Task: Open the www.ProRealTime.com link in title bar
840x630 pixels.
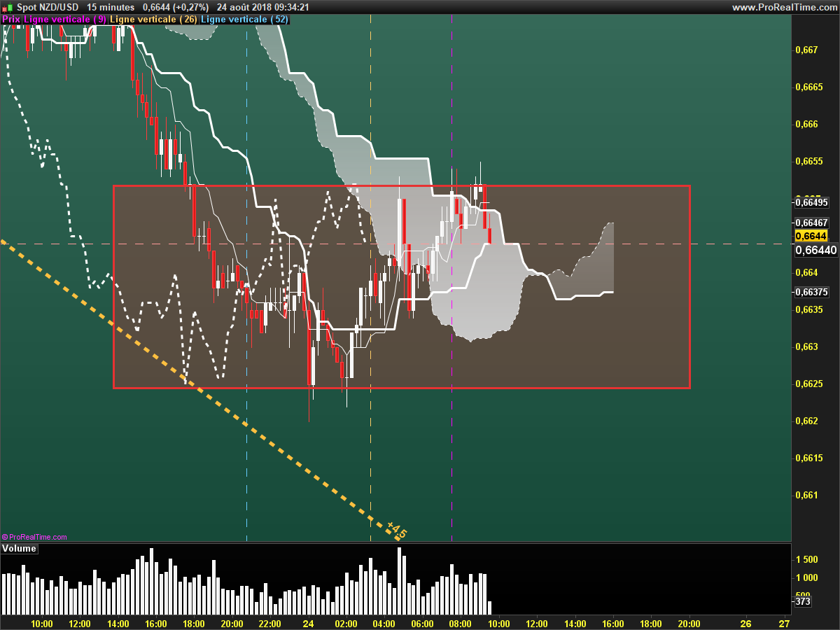Action: coord(784,7)
